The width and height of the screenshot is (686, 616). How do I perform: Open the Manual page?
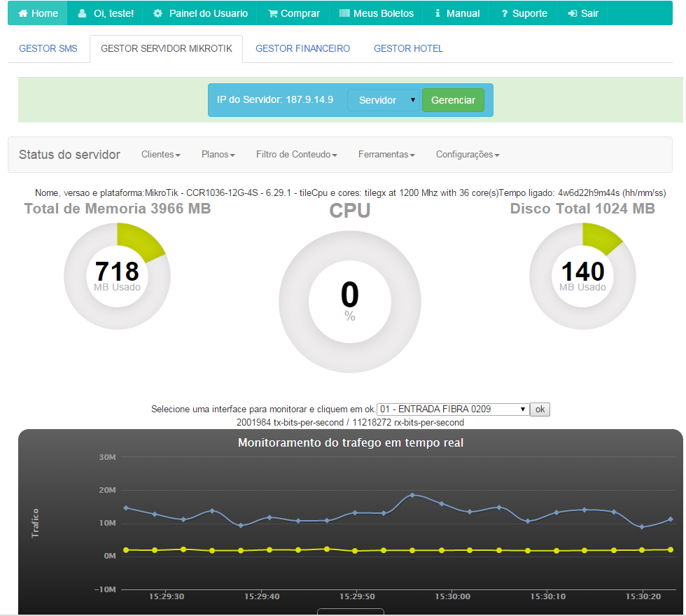457,13
